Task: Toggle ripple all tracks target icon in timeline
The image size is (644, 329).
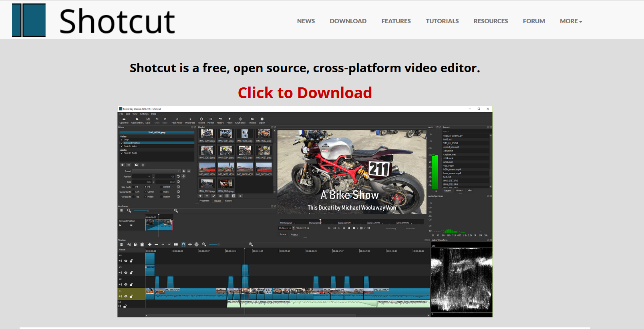Action: pyautogui.click(x=197, y=244)
